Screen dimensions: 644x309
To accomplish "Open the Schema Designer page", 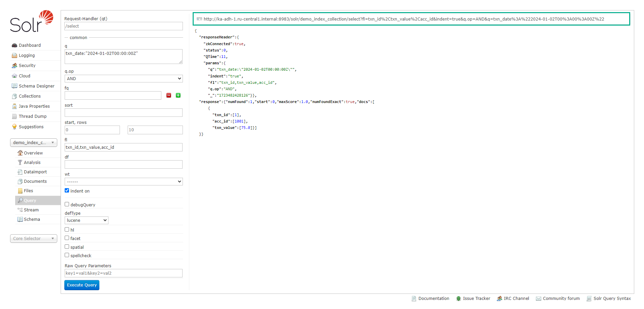I will 36,86.
